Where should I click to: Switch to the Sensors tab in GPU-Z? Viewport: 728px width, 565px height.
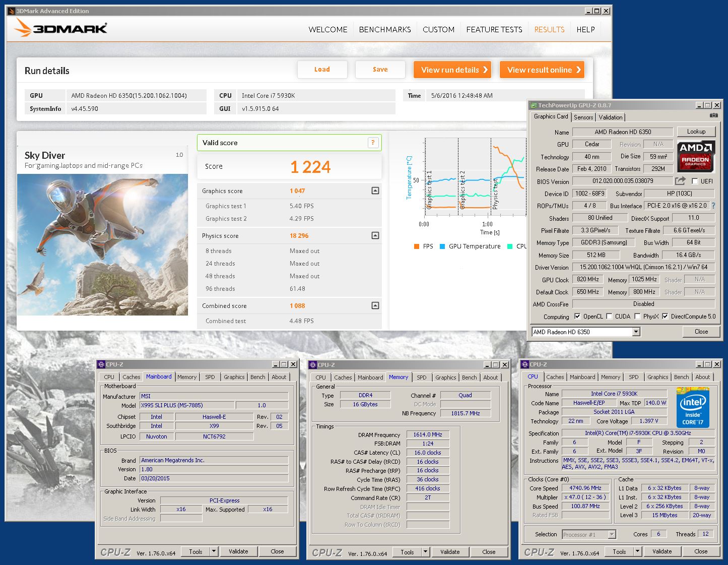point(583,117)
